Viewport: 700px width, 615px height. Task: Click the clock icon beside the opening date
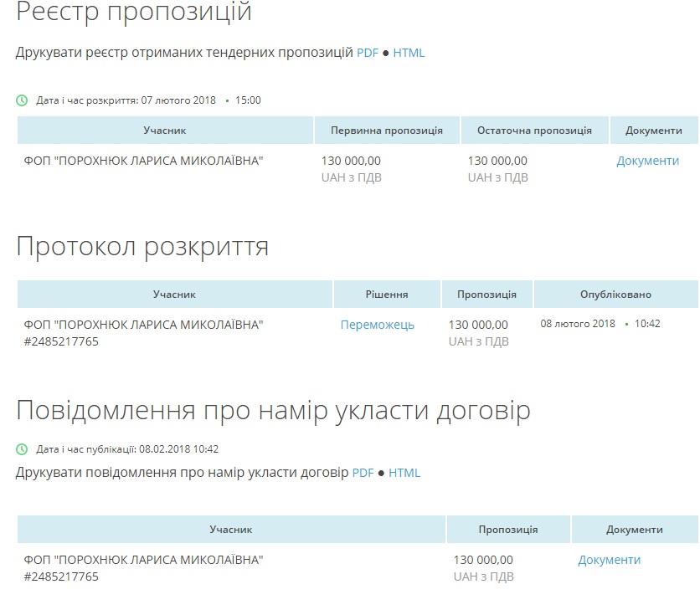22,100
